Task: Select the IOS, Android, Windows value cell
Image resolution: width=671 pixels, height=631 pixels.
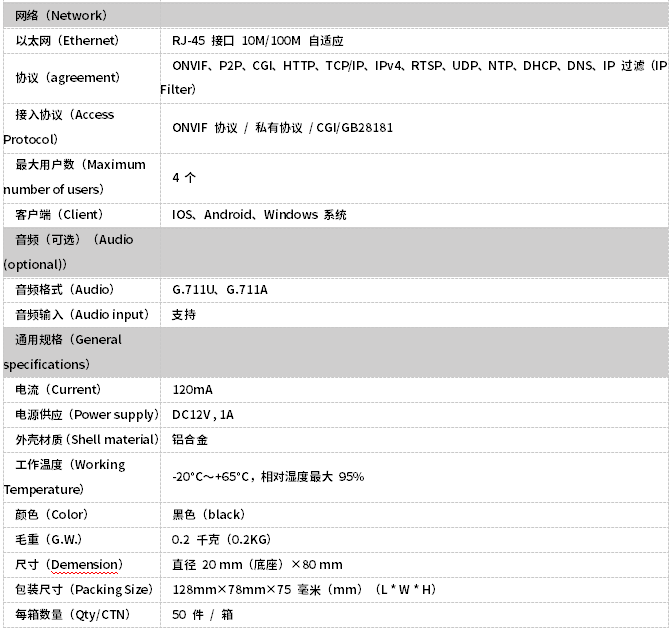Action: coord(259,215)
